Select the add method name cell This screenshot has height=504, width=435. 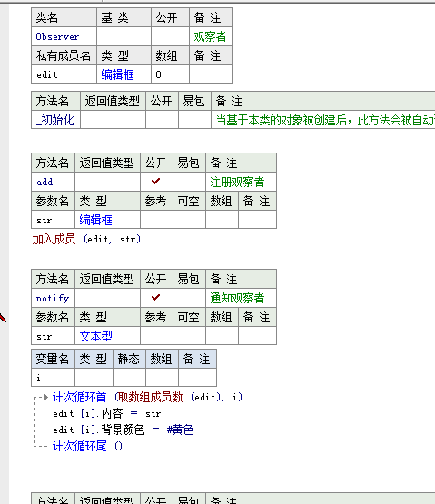coord(54,182)
